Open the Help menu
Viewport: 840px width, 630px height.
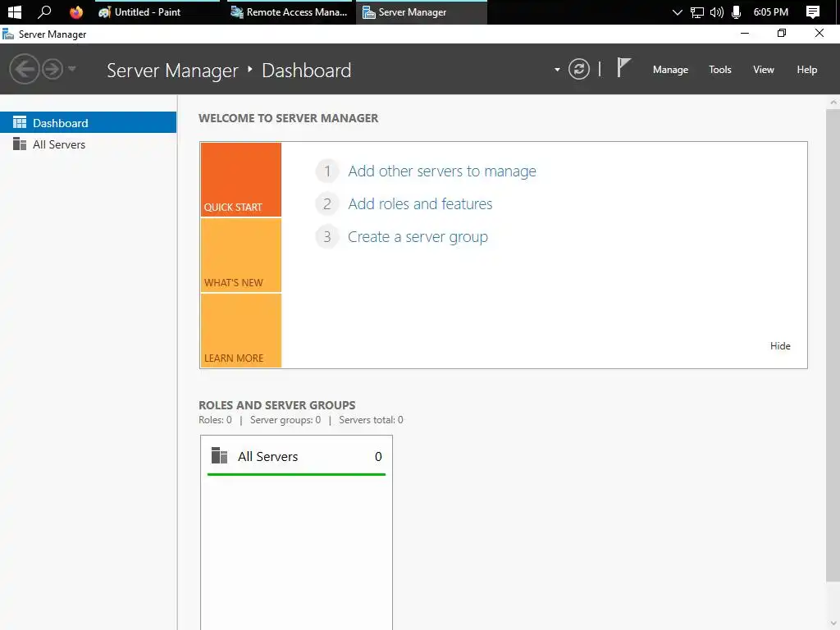pyautogui.click(x=806, y=70)
